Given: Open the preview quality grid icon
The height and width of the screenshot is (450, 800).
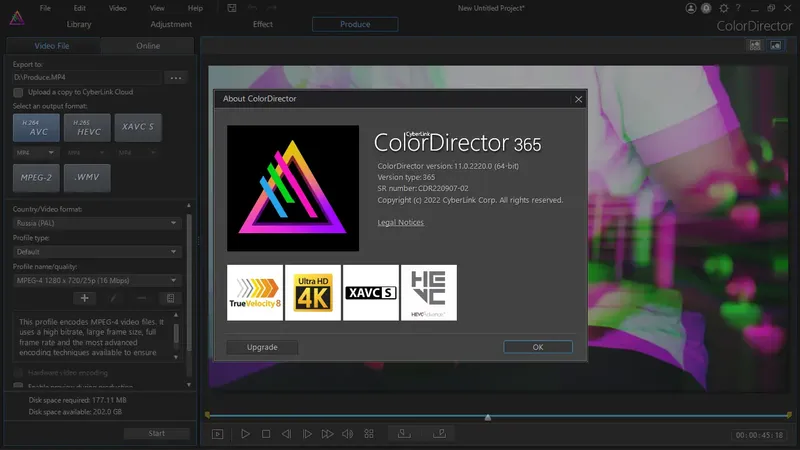Looking at the screenshot, I should point(369,434).
